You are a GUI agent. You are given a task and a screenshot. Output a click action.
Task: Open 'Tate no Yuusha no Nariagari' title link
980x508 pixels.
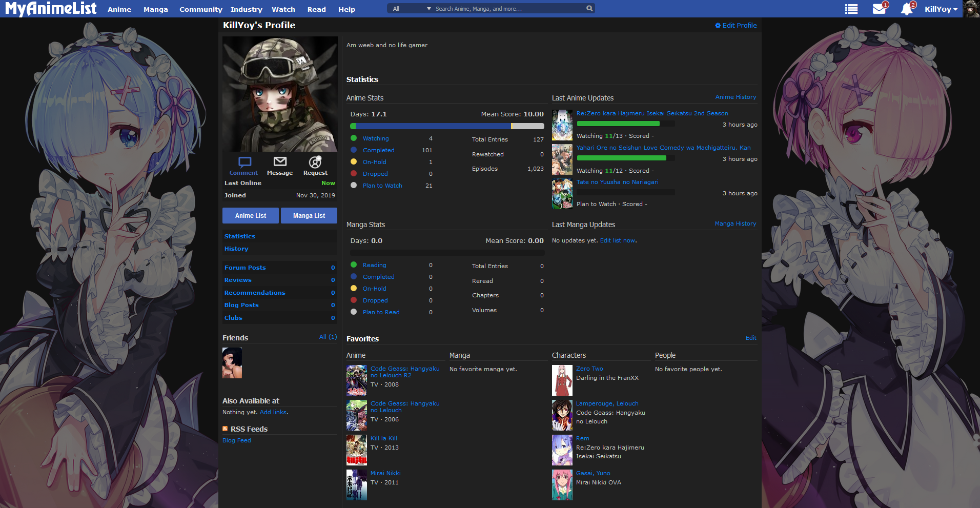[x=618, y=182]
